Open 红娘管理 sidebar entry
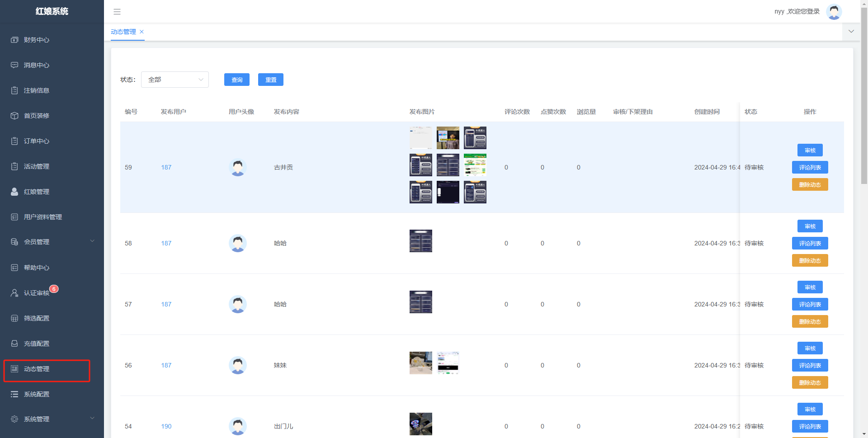Viewport: 868px width, 438px height. tap(37, 192)
